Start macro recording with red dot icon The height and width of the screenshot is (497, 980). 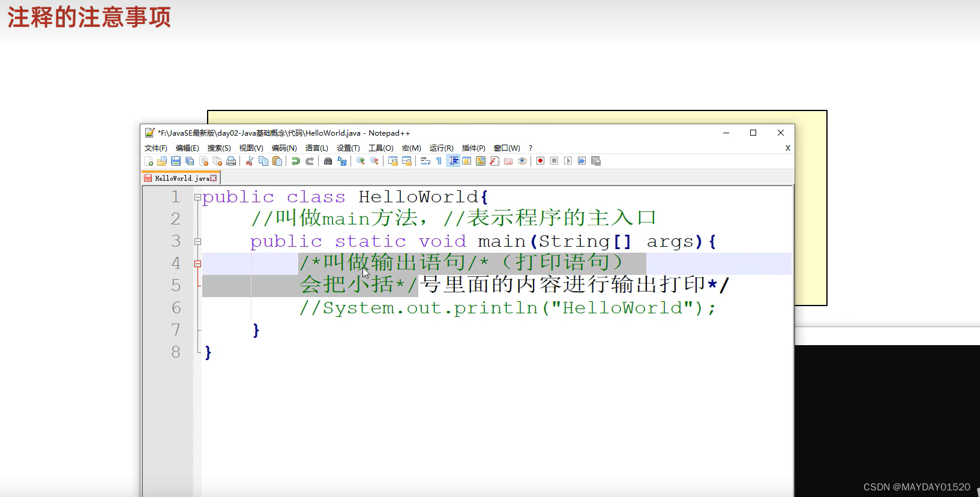[540, 161]
